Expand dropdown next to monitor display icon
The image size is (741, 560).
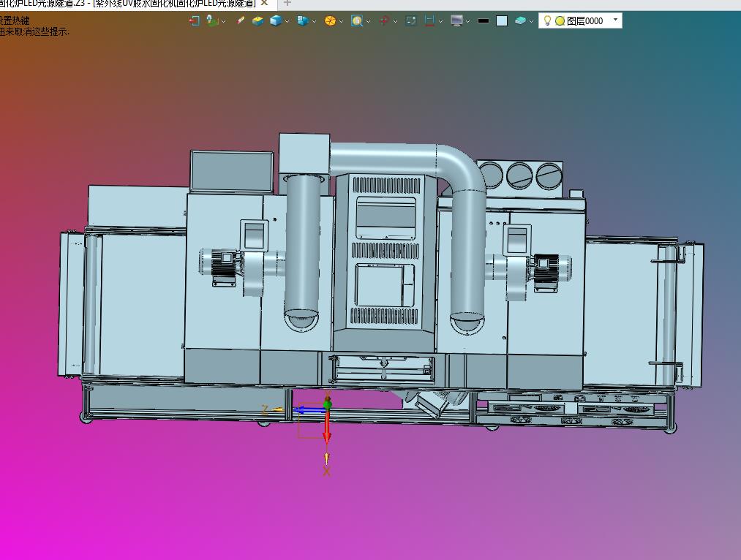tap(468, 21)
